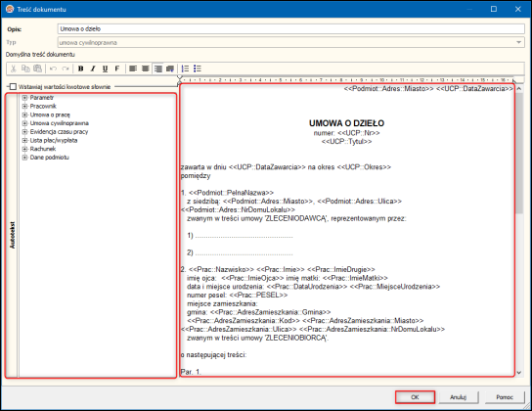
Task: Insert a numbered list
Action: (x=185, y=68)
